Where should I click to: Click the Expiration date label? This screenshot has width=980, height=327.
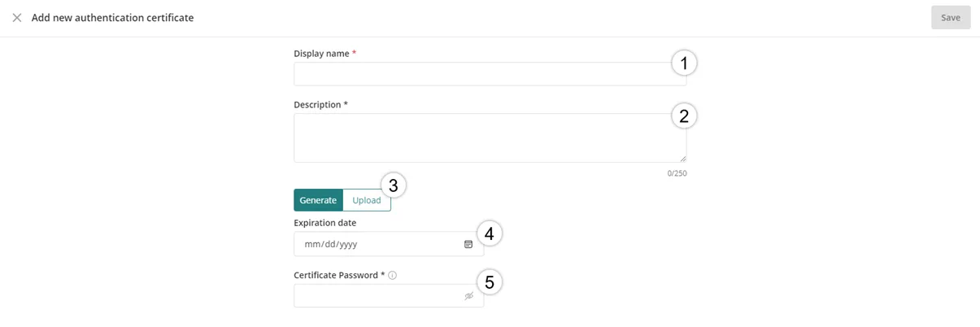point(324,223)
